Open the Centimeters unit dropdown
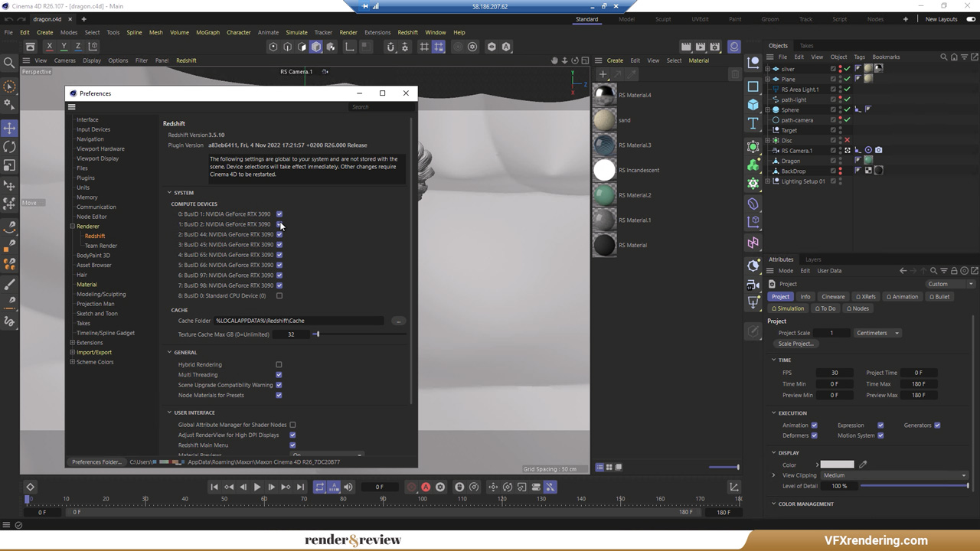Viewport: 980px width, 551px height. tap(878, 333)
